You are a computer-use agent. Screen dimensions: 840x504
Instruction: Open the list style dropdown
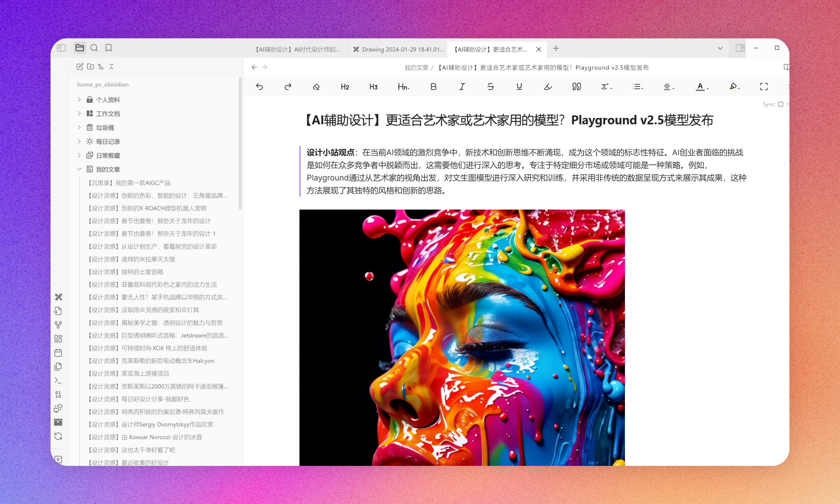pyautogui.click(x=638, y=87)
